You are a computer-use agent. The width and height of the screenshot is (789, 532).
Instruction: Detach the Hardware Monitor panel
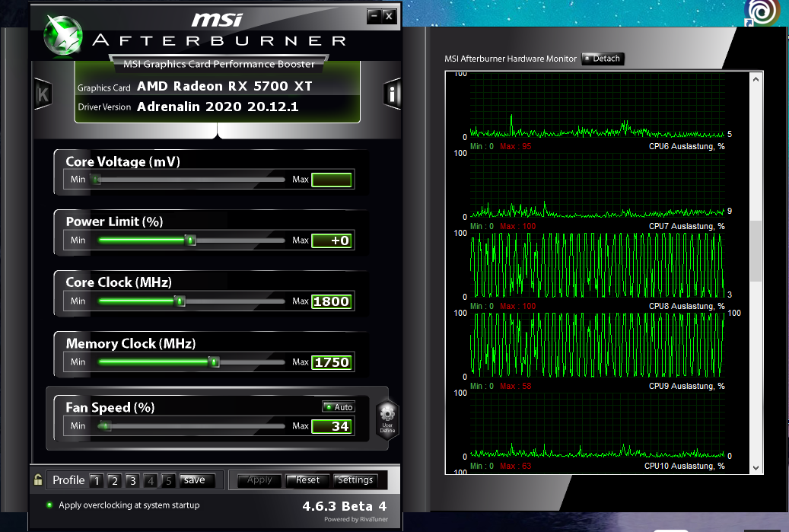point(603,59)
